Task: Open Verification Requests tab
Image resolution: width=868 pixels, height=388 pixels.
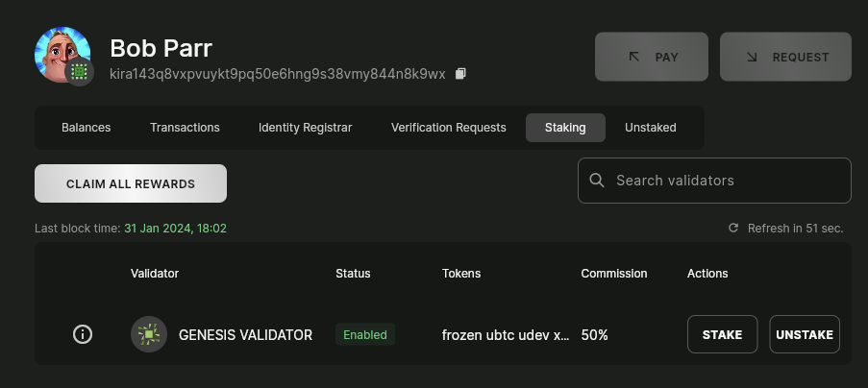Action: tap(448, 128)
